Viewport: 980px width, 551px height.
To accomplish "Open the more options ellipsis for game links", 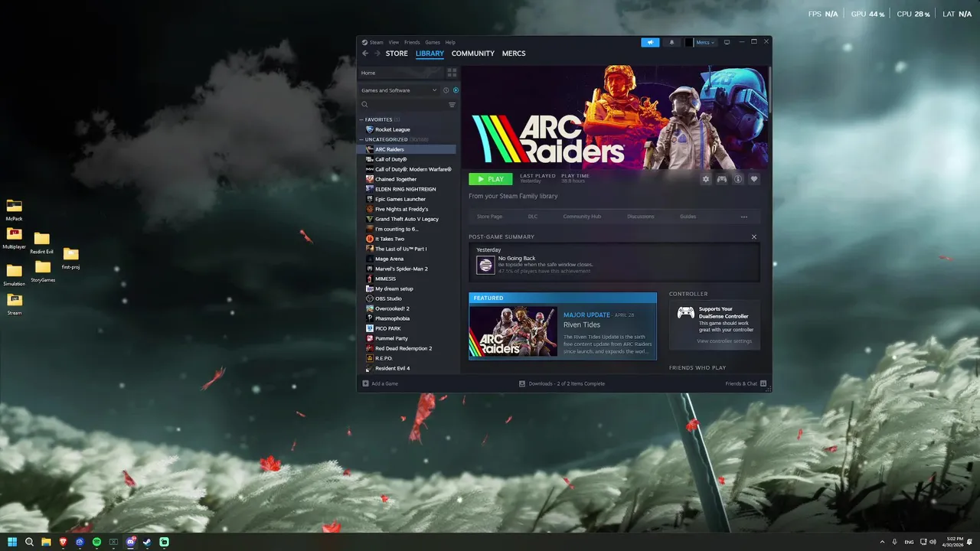I will click(743, 217).
